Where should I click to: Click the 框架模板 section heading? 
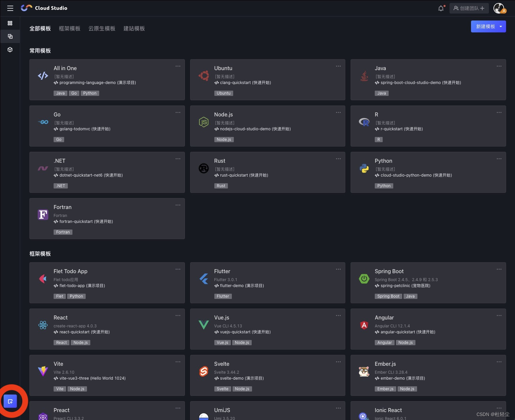coord(40,254)
